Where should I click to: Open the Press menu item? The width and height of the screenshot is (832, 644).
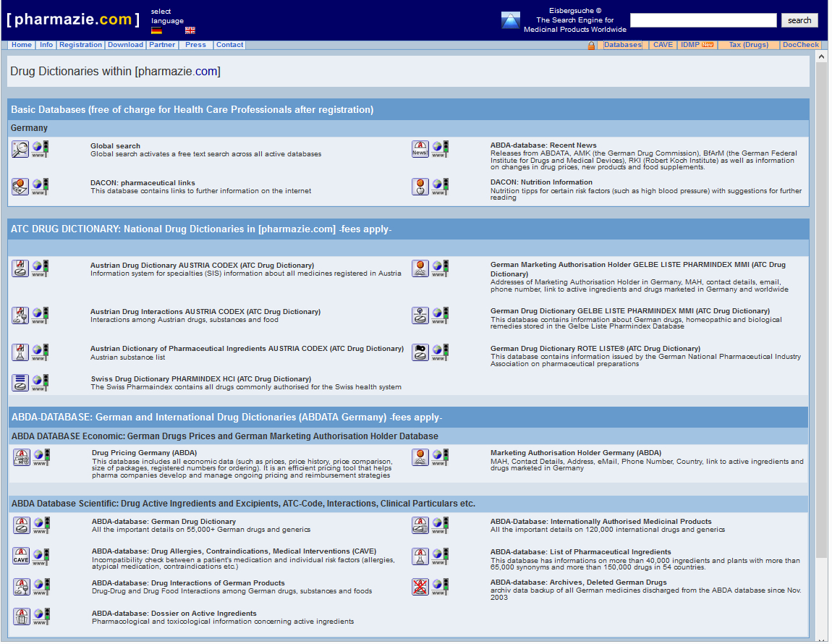(x=196, y=45)
